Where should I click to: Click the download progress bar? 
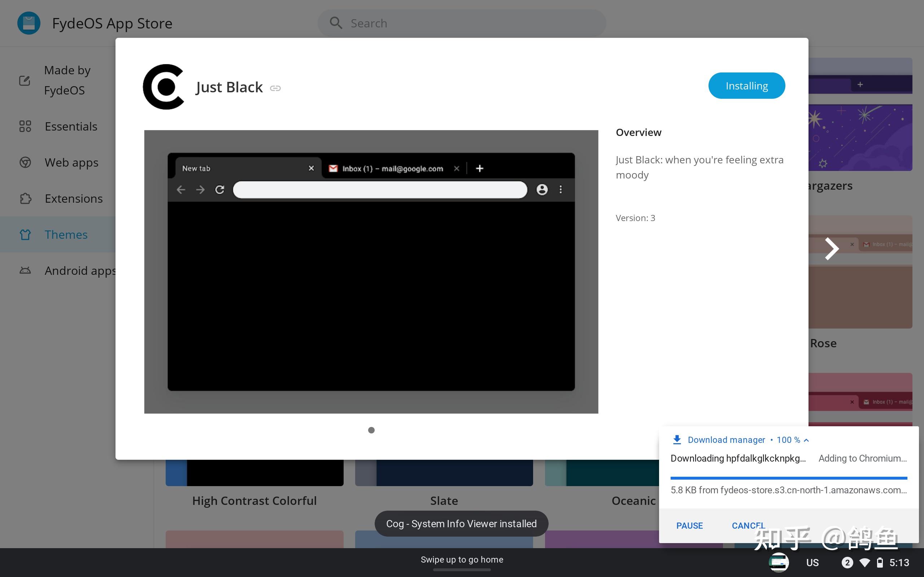[788, 478]
